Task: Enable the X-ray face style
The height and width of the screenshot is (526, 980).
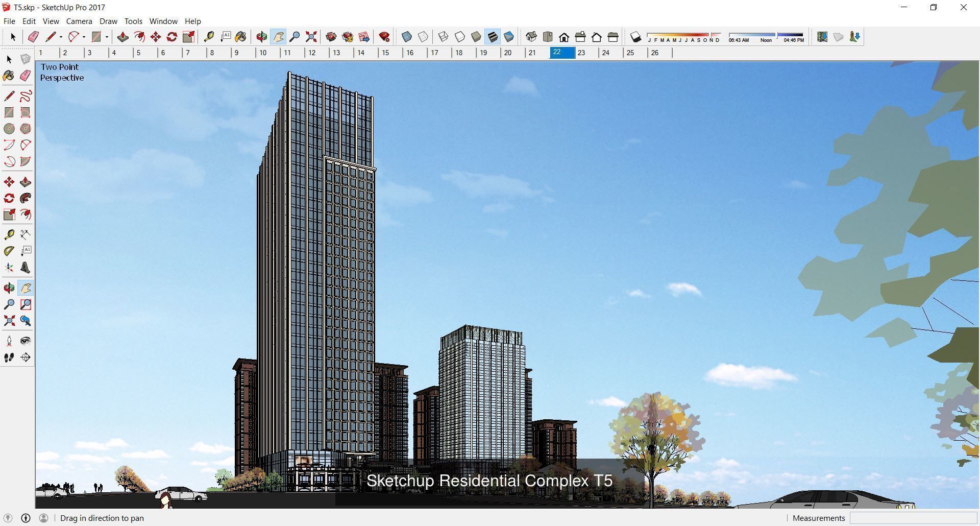Action: click(x=406, y=37)
